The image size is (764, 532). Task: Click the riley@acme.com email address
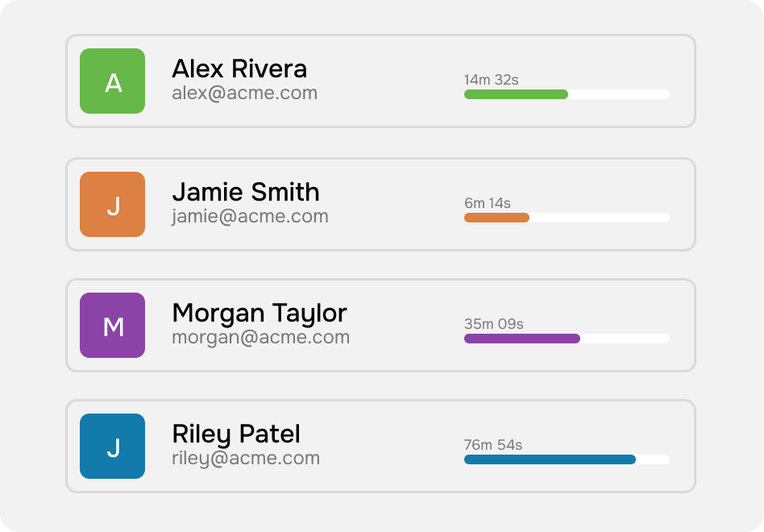[x=246, y=458]
